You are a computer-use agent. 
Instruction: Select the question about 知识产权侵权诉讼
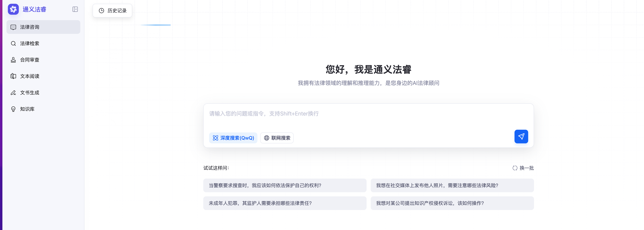pos(452,203)
